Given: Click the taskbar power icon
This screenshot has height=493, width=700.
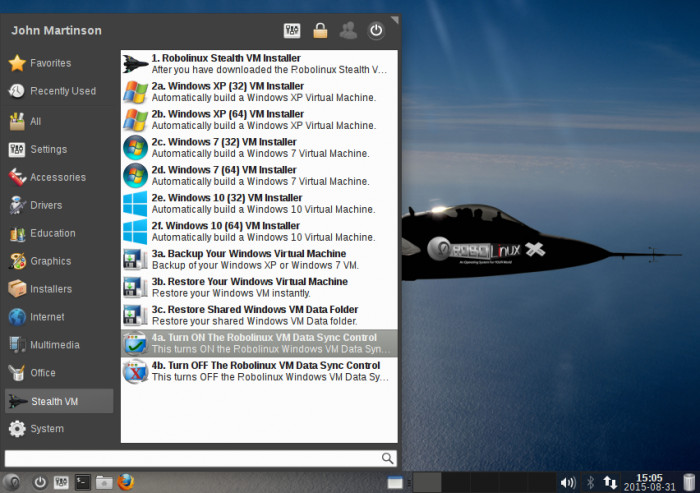Looking at the screenshot, I should pyautogui.click(x=40, y=483).
